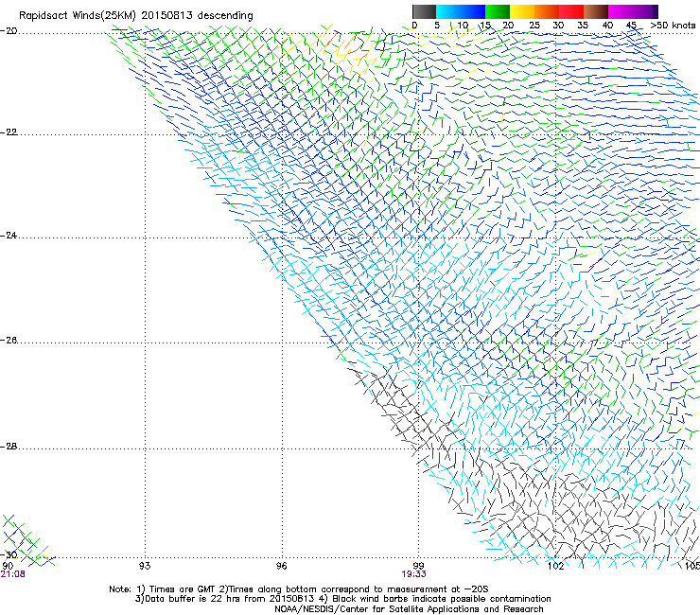
Task: Click the "Data buffer is 22 hrs" note line
Action: pyautogui.click(x=342, y=599)
